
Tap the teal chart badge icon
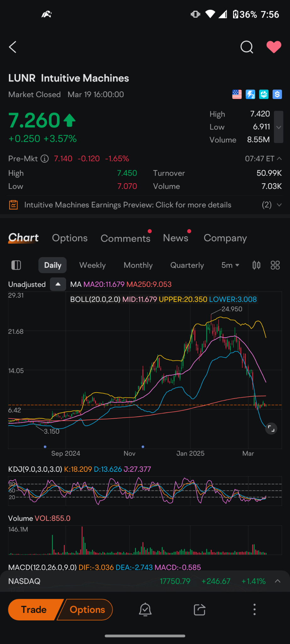[264, 94]
